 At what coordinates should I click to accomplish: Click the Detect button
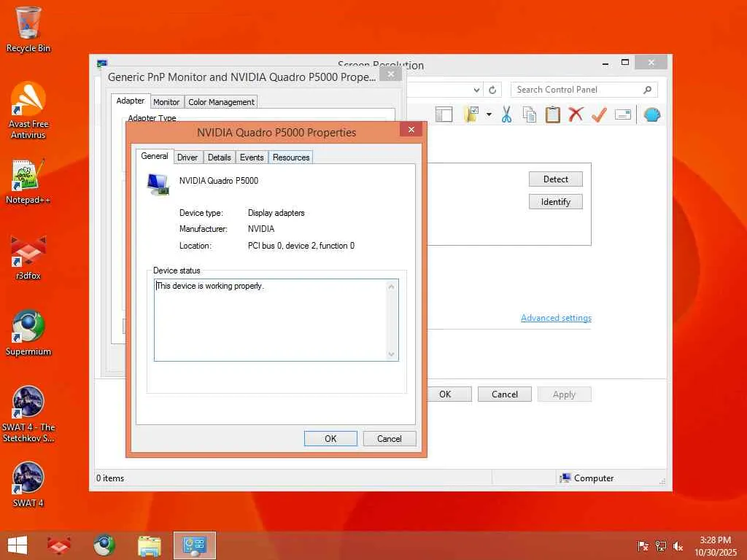[555, 179]
